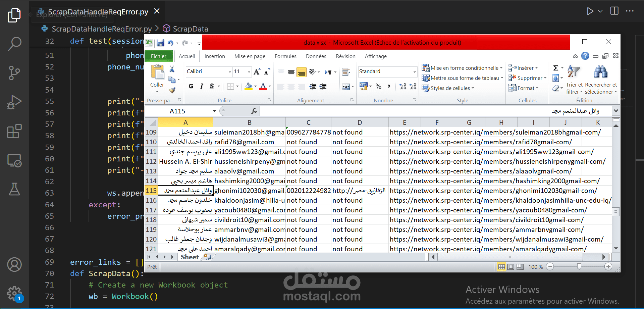Click VS Code split editor icon
Screen dimensions: 644x309
[x=614, y=11]
